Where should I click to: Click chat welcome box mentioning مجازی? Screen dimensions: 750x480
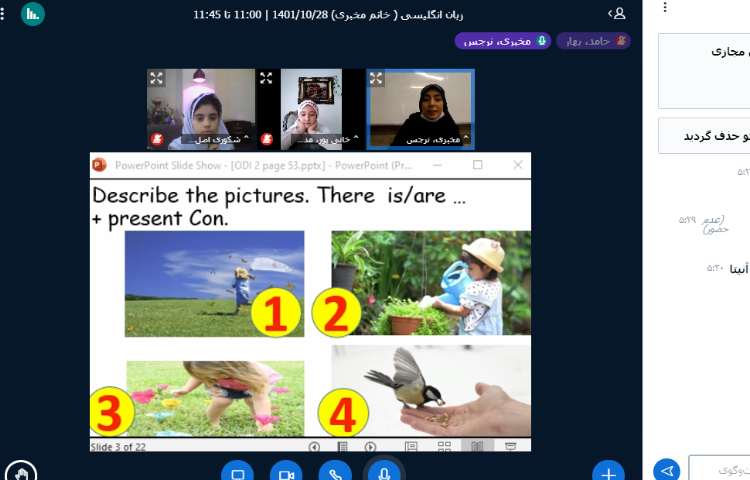704,71
